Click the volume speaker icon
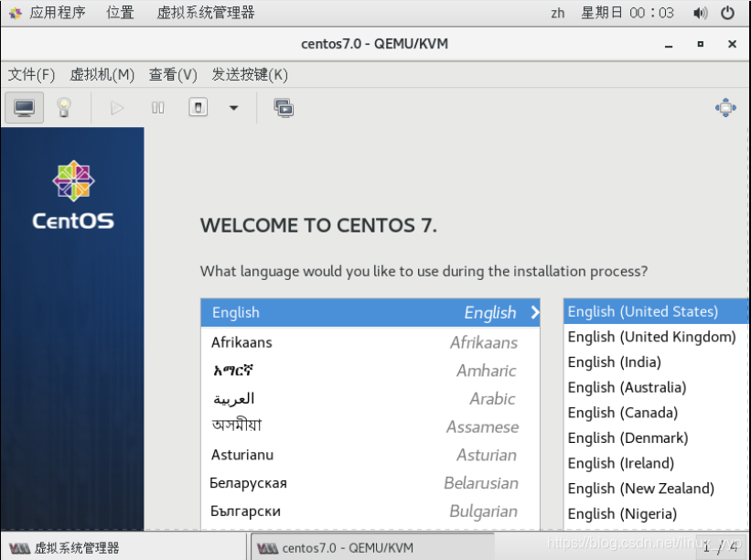The height and width of the screenshot is (560, 751). point(700,13)
